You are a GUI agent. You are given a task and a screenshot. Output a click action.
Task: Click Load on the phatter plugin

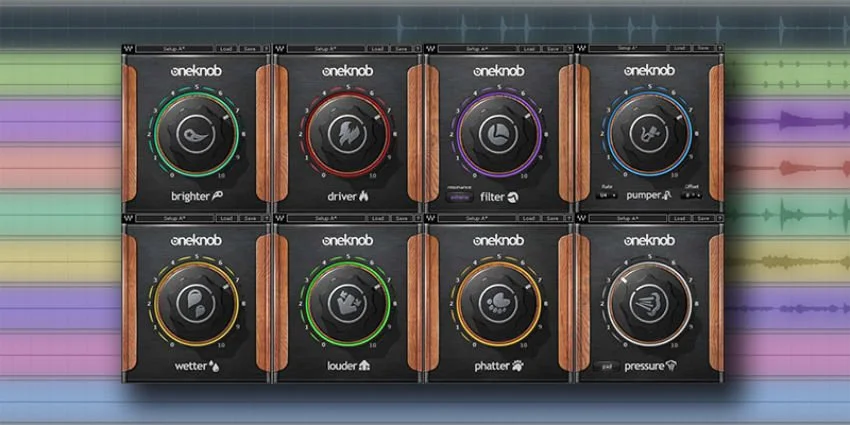click(530, 218)
